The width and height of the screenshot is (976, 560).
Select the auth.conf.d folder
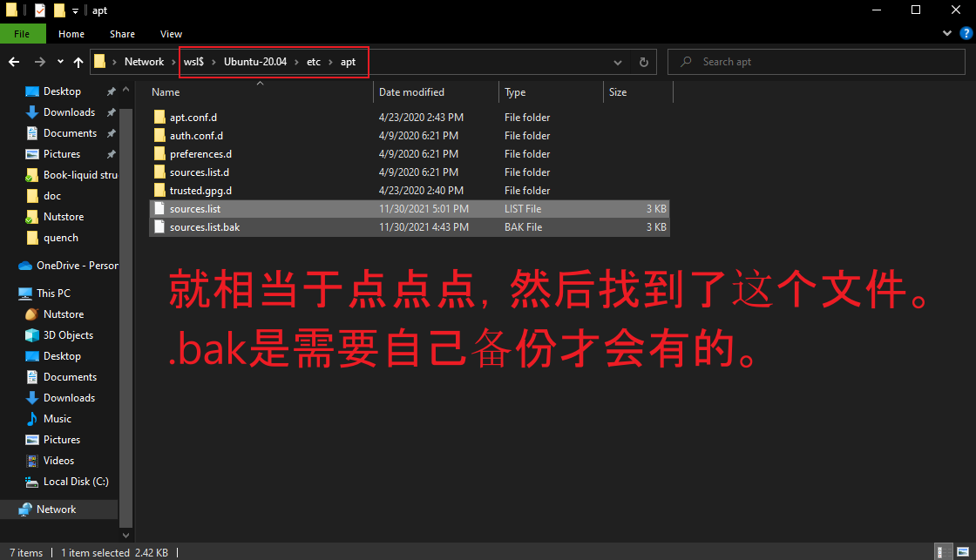(x=196, y=136)
